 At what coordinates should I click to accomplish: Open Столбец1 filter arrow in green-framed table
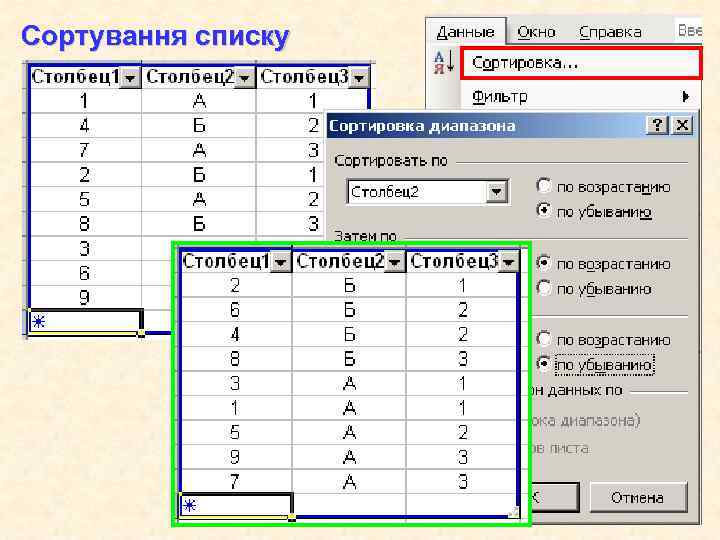[x=280, y=262]
